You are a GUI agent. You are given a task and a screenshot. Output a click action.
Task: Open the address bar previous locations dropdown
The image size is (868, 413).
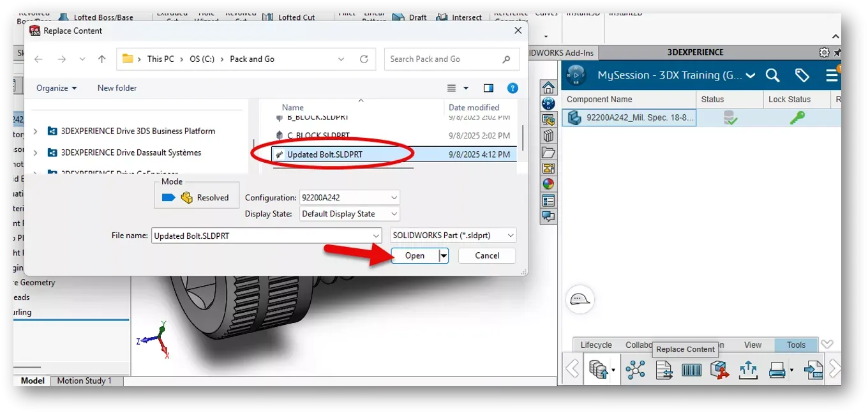[341, 59]
